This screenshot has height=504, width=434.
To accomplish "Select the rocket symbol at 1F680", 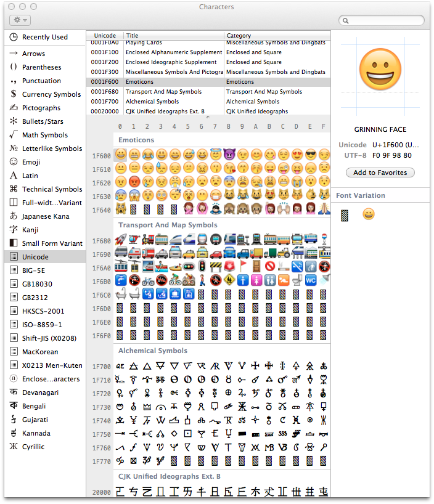I will pos(120,240).
